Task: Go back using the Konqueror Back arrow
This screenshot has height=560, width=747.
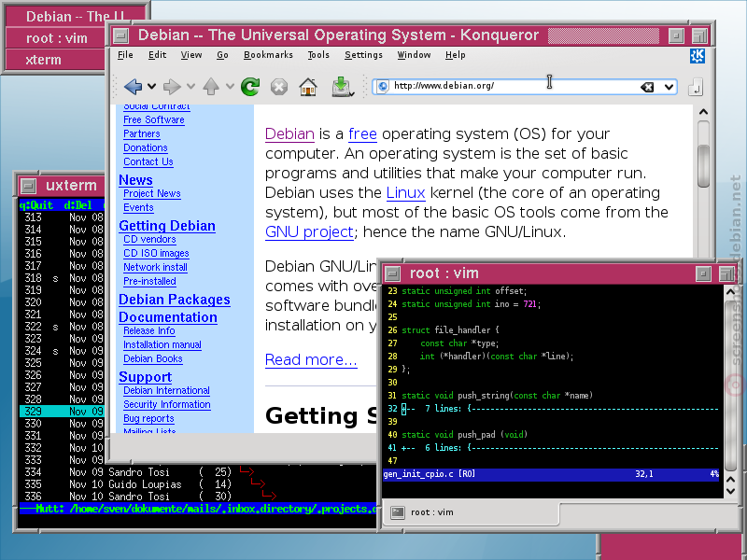Action: 133,87
